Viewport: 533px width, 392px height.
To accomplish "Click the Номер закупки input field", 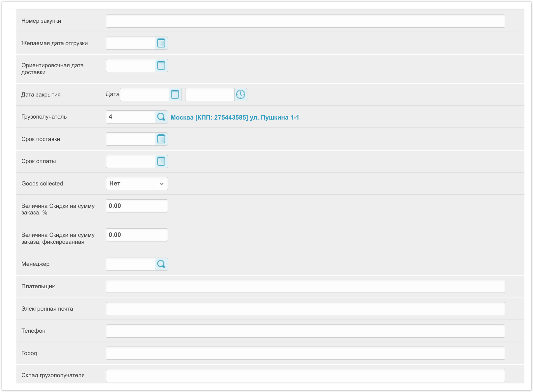I will click(x=305, y=21).
